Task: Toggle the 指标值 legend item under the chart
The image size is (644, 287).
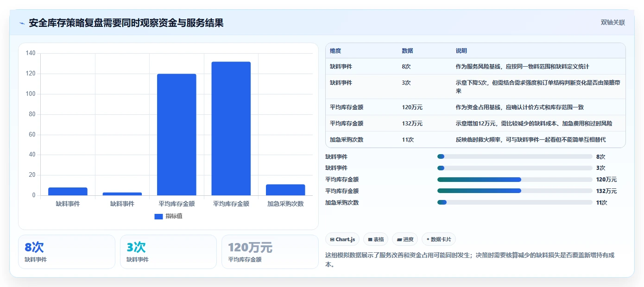Action: point(169,216)
